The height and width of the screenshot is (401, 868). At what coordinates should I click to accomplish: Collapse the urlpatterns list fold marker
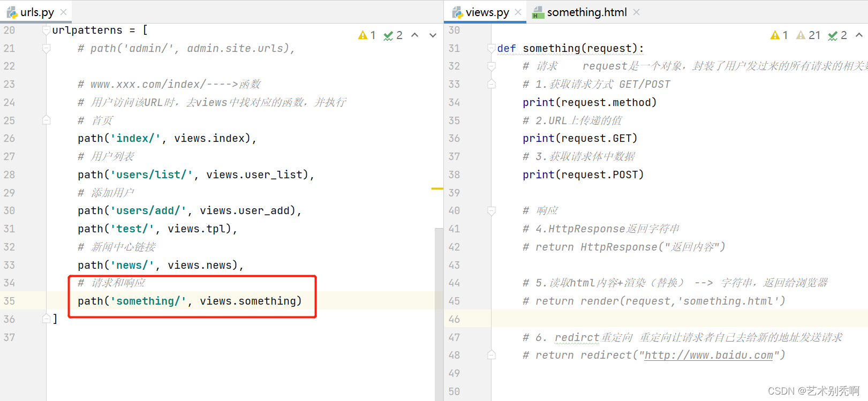(x=47, y=31)
